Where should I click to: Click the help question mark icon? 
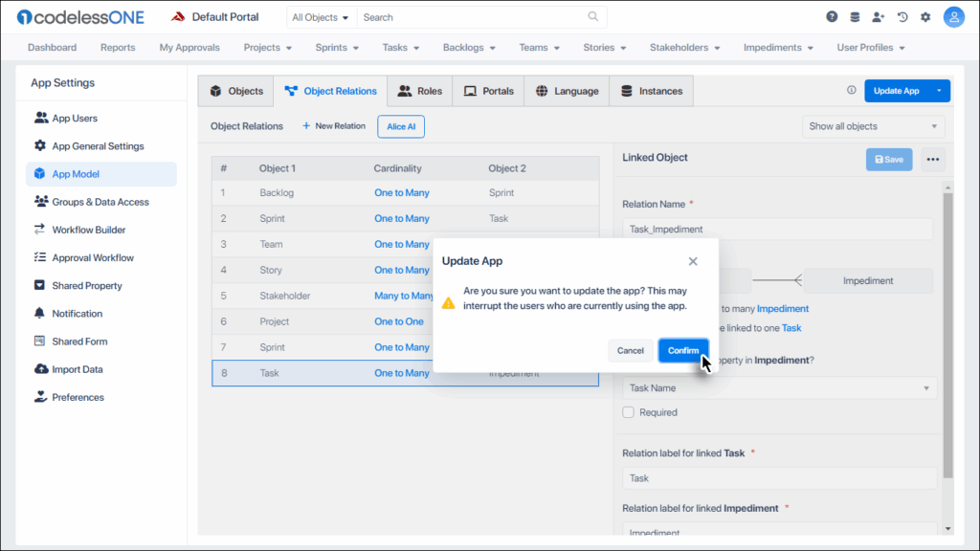tap(832, 17)
